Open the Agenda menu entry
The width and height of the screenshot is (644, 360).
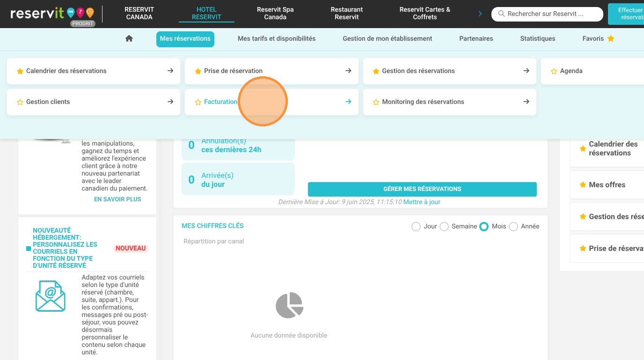(593, 71)
